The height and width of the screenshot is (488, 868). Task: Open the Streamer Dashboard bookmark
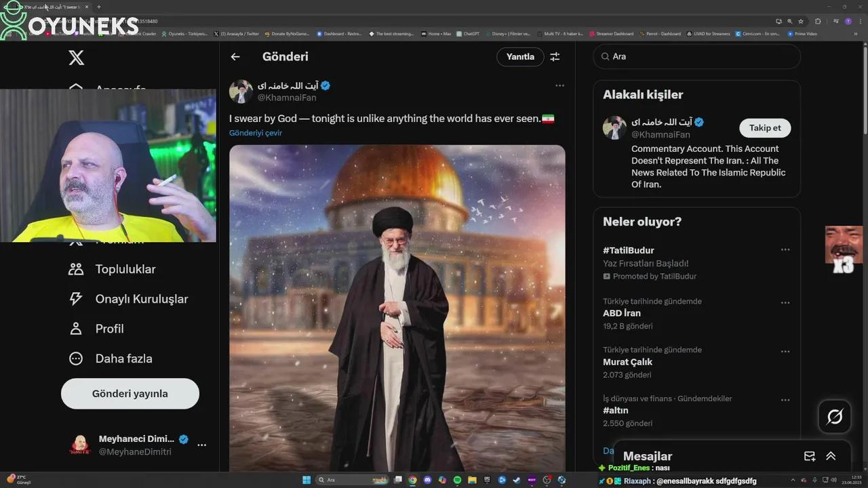point(611,33)
